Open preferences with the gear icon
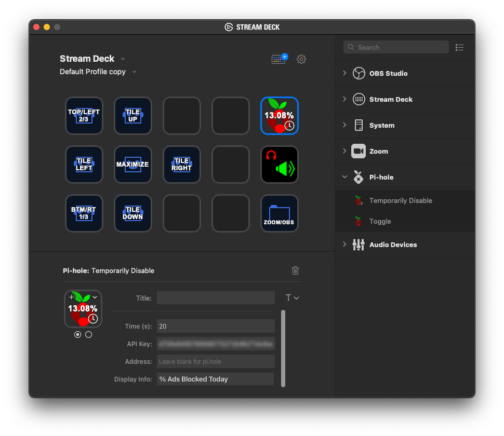The image size is (504, 436). click(301, 59)
